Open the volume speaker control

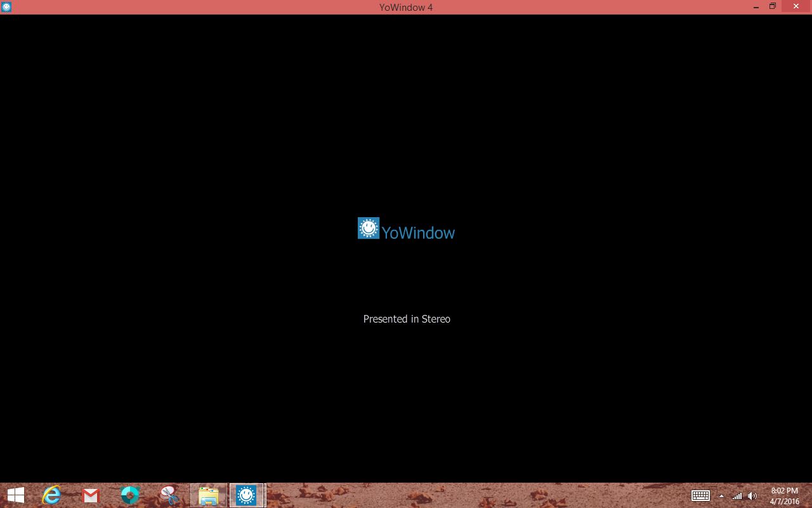tap(752, 496)
